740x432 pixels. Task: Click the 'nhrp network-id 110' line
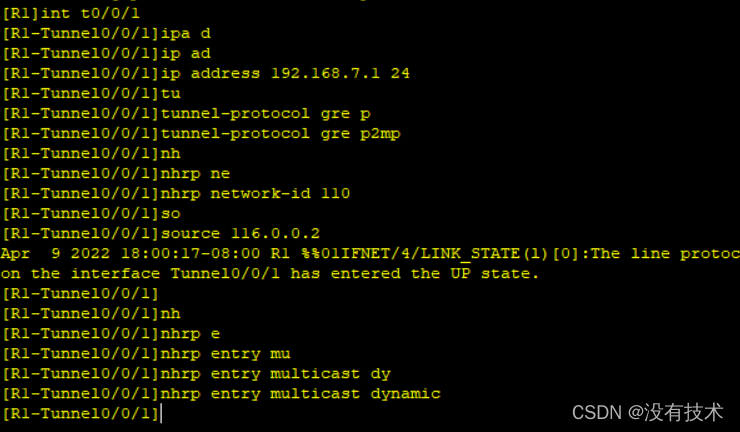click(176, 194)
